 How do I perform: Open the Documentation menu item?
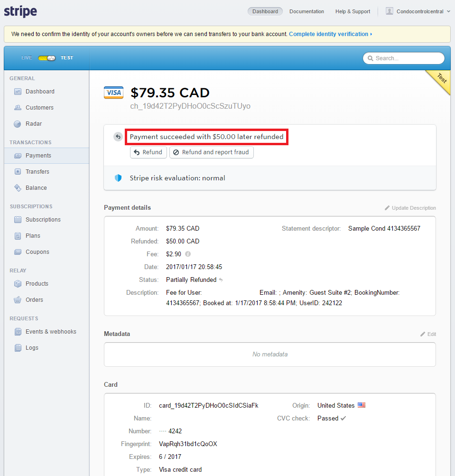click(306, 11)
